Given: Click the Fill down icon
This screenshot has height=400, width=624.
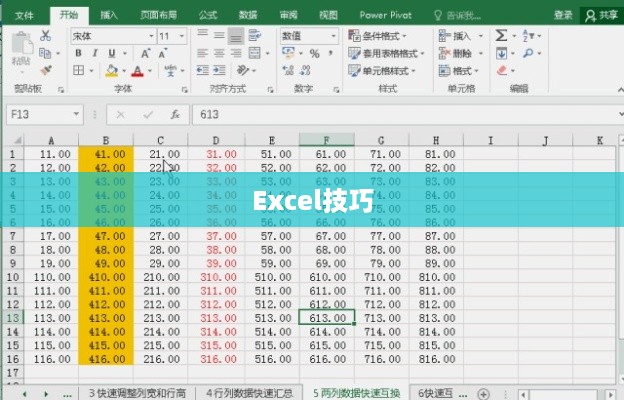Looking at the screenshot, I should (501, 53).
